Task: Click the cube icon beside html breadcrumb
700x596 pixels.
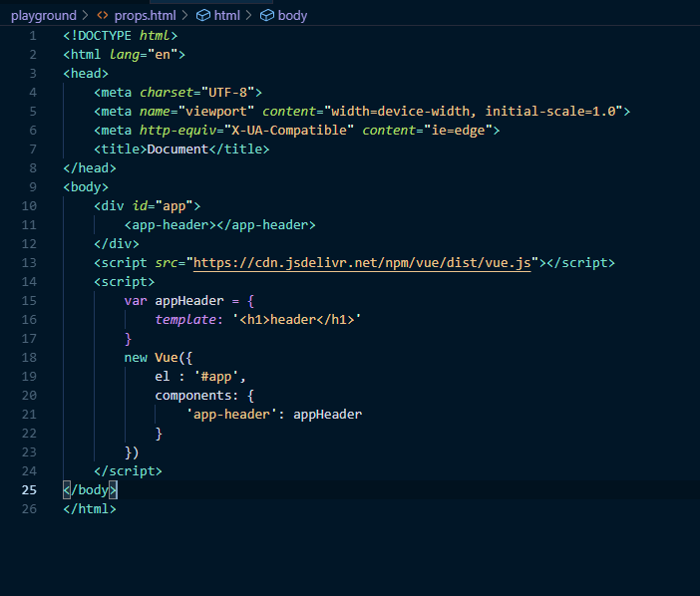Action: point(203,16)
